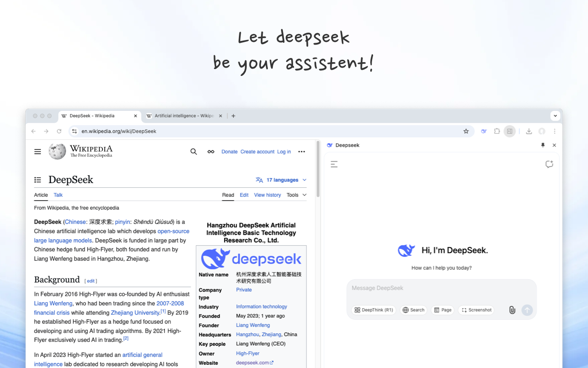Click the deepseek logo image in infobox
The height and width of the screenshot is (368, 588).
coord(251,259)
